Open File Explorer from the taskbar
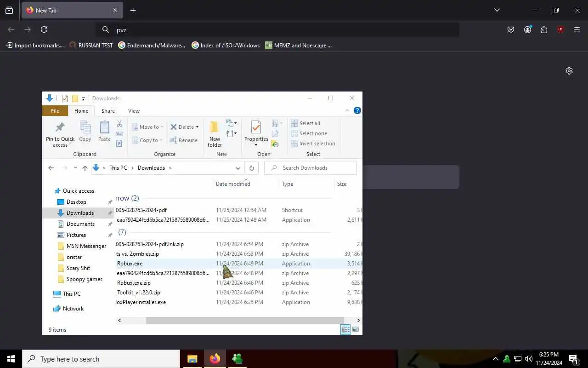Image resolution: width=588 pixels, height=368 pixels. click(192, 359)
